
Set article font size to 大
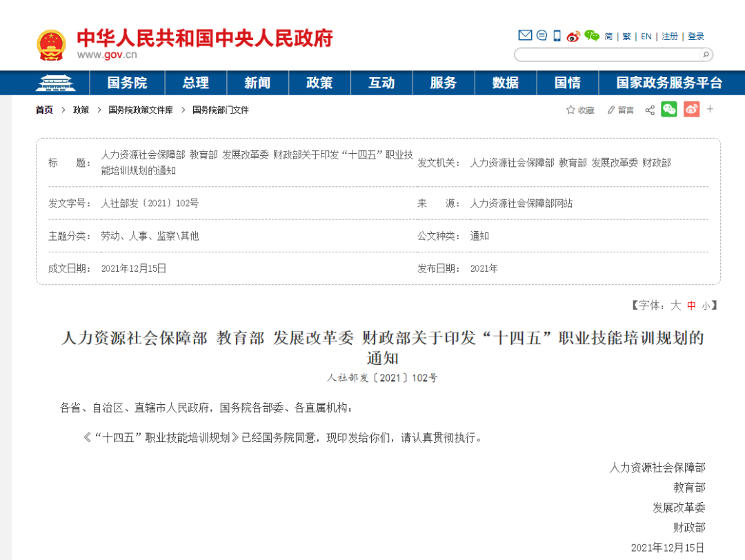pyautogui.click(x=677, y=306)
